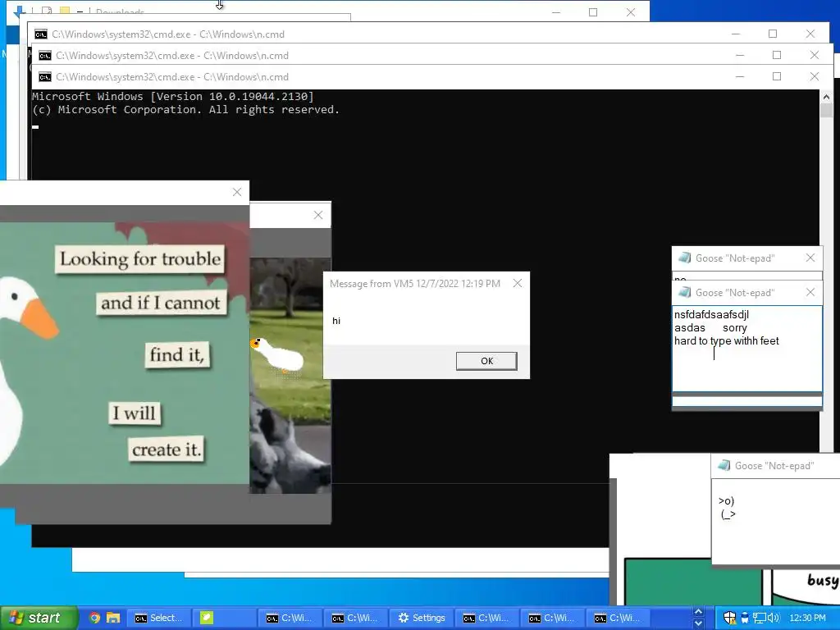This screenshot has width=840, height=630.
Task: Open the Start menu
Action: 38,618
